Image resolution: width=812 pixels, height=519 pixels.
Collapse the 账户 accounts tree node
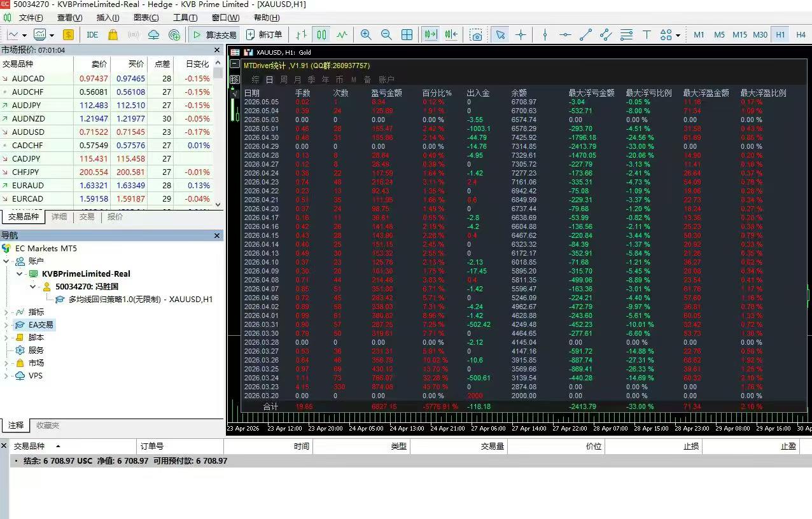click(6, 261)
